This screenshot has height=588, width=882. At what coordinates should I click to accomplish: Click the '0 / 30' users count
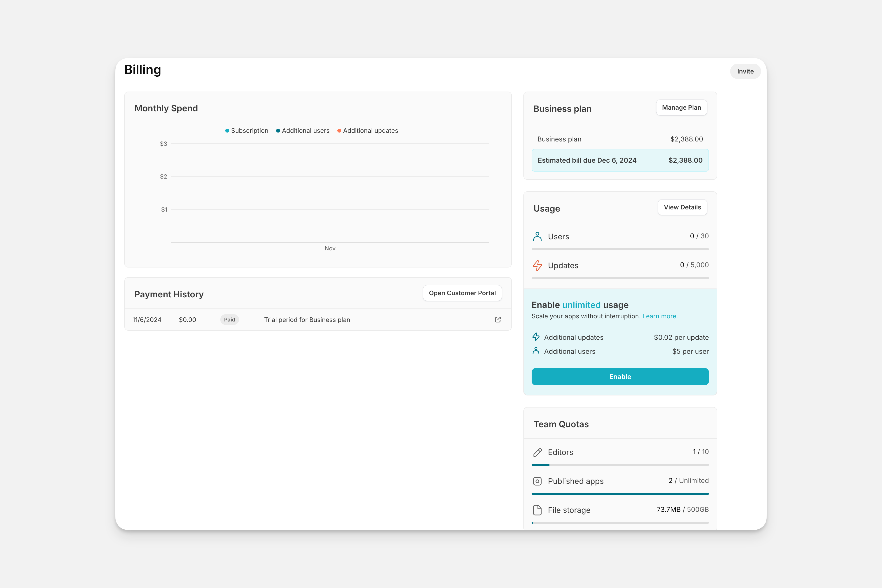point(699,236)
